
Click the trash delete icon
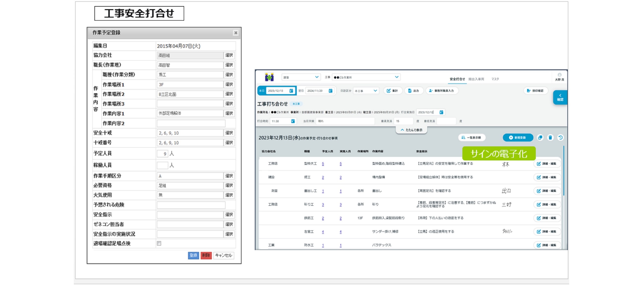coord(550,138)
